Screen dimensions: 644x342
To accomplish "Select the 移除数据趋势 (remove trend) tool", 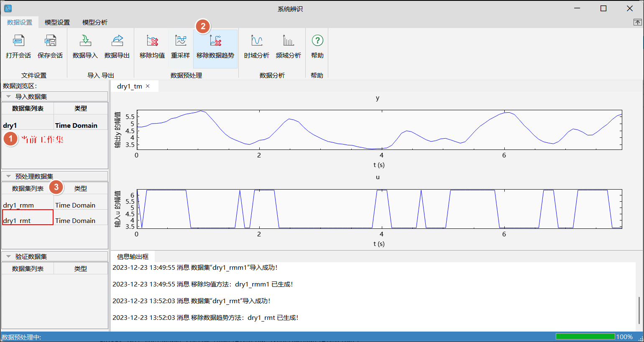I will click(x=215, y=41).
